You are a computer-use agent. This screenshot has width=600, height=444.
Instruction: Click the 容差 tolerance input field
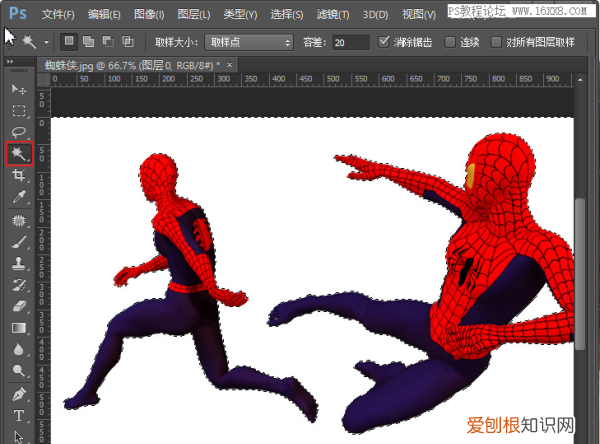click(x=350, y=43)
